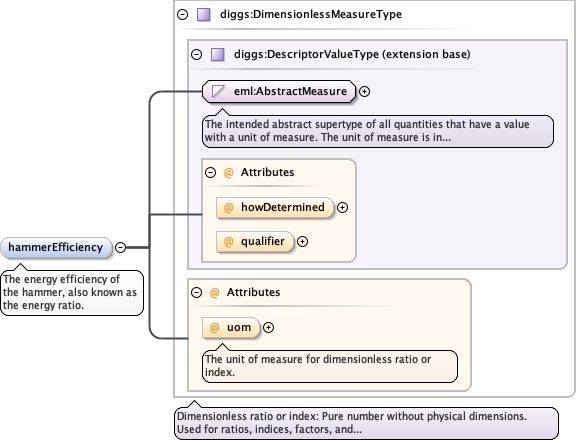Click the DescriptorValueType complex type icon
The image size is (577, 443).
(218, 54)
